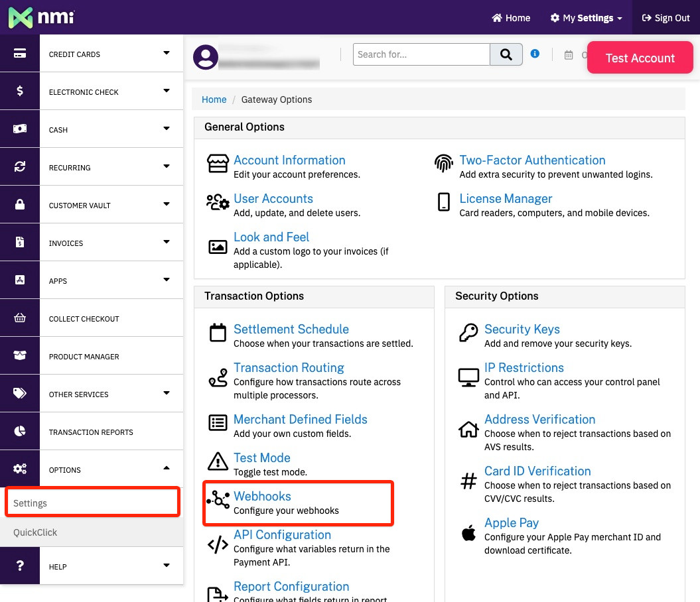Expand the Credit Cards menu arrow
Screen dimensions: 700x602
coord(167,52)
